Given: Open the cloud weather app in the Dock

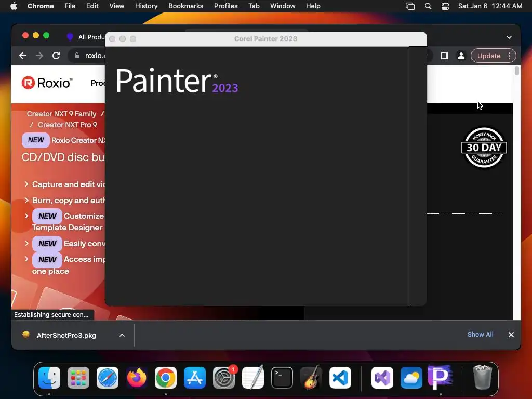Looking at the screenshot, I should pyautogui.click(x=411, y=378).
